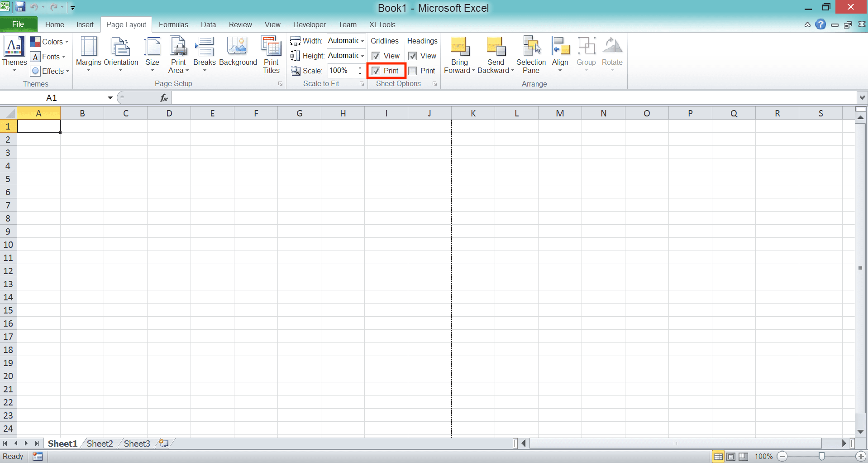Switch to the Home tab
Screen dimensions: 868x463
pyautogui.click(x=55, y=24)
